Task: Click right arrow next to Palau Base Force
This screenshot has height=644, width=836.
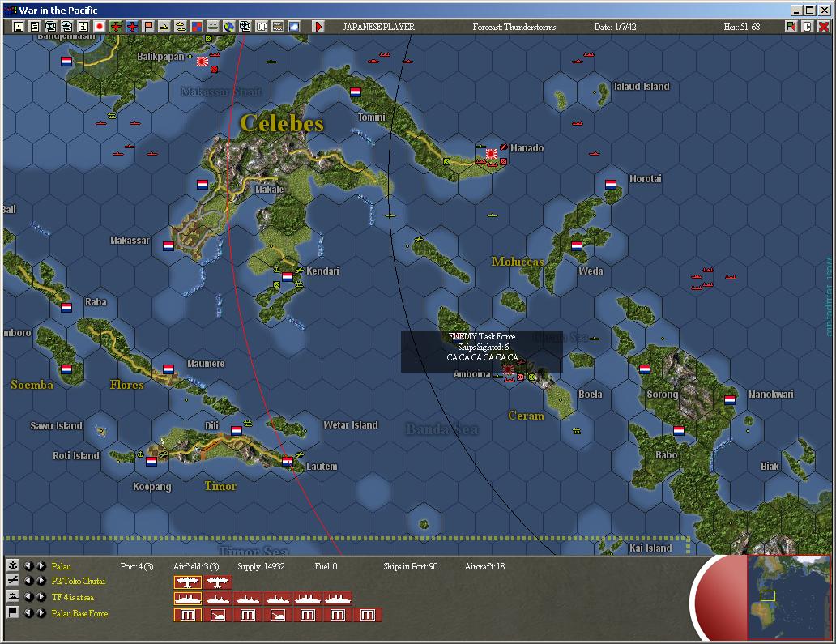Action: 41,613
